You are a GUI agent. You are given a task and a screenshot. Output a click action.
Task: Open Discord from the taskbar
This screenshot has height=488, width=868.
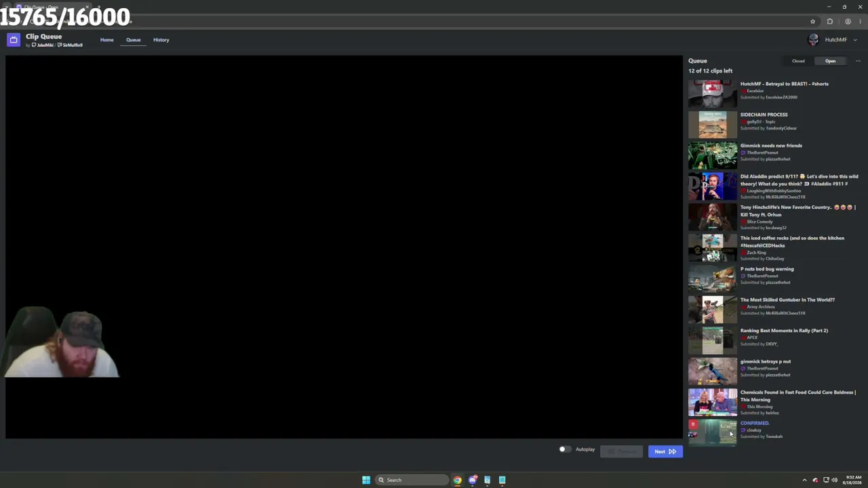(x=473, y=480)
